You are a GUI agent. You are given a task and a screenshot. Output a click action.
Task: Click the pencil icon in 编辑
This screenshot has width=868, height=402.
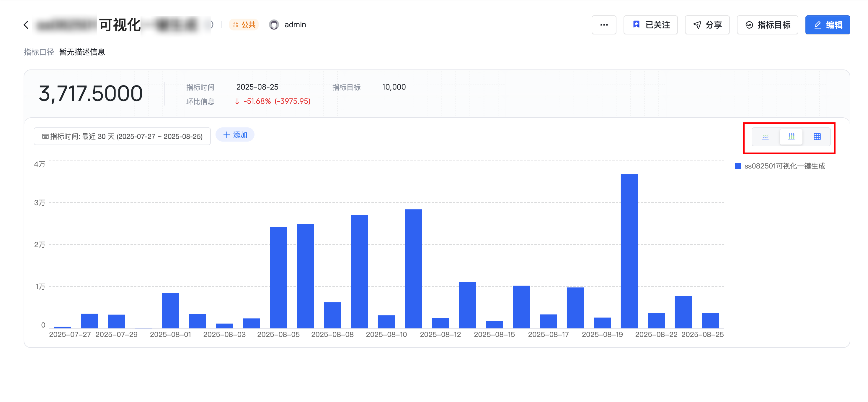click(817, 25)
